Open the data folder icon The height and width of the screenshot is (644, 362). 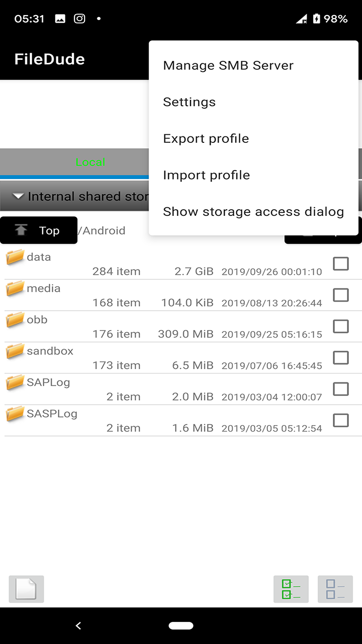[x=16, y=257]
